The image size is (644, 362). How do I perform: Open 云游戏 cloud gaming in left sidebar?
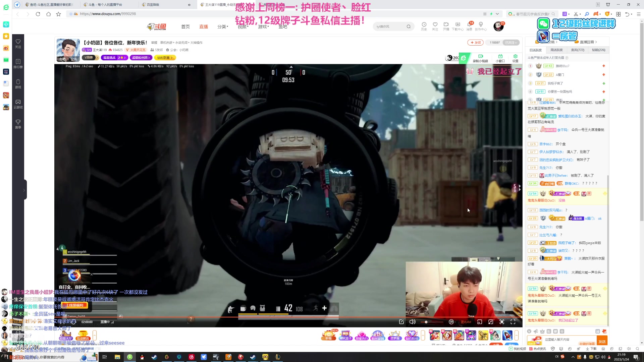[18, 104]
